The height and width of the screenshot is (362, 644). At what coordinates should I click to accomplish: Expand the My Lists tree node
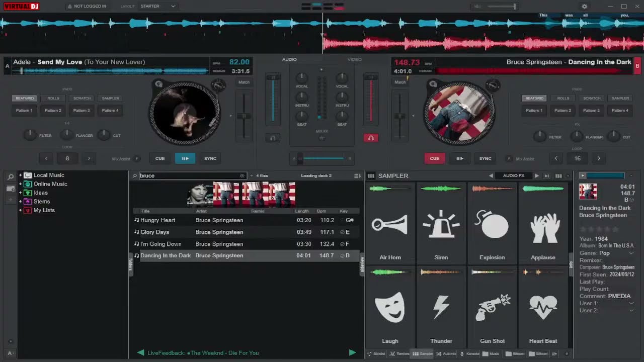click(x=21, y=210)
